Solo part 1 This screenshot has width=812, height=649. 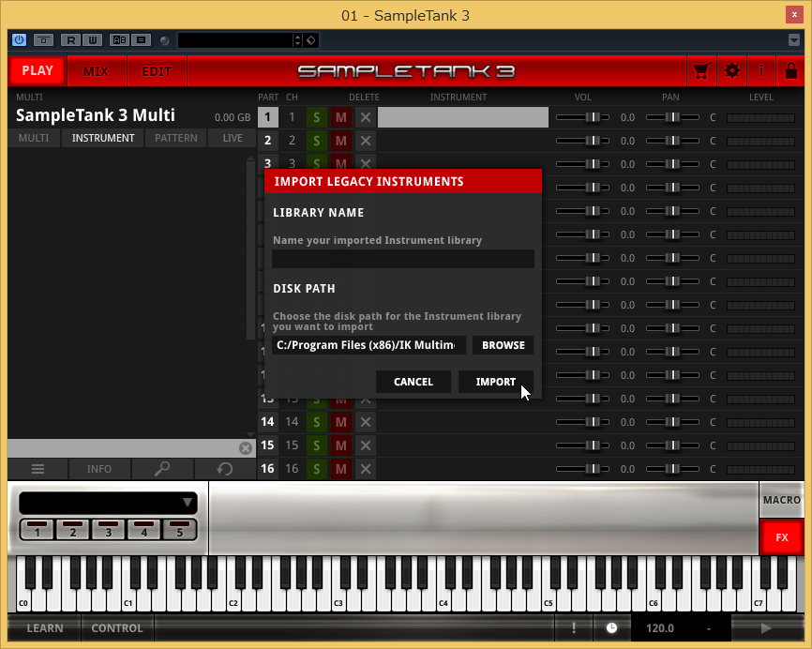click(316, 117)
